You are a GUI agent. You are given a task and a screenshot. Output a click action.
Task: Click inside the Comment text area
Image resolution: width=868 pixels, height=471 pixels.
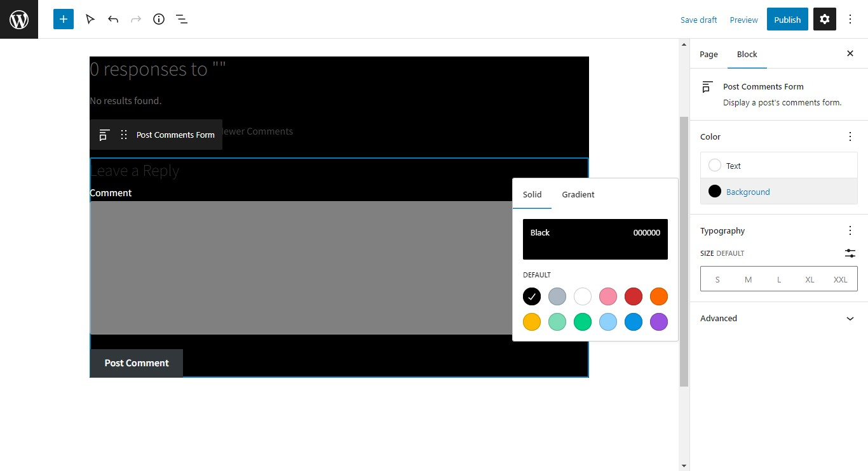point(301,268)
